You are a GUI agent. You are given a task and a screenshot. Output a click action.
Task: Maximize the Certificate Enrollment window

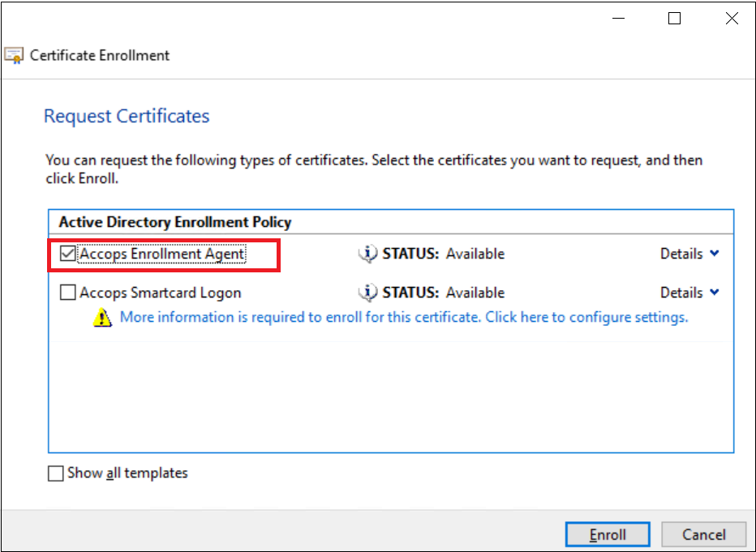(x=675, y=19)
